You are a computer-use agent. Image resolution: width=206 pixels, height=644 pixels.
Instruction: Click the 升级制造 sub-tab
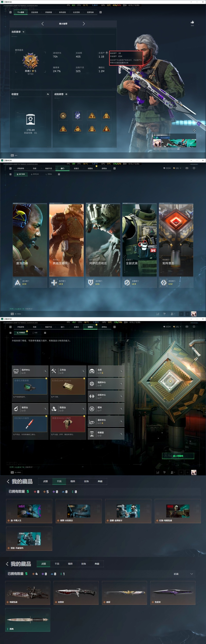(x=21, y=333)
